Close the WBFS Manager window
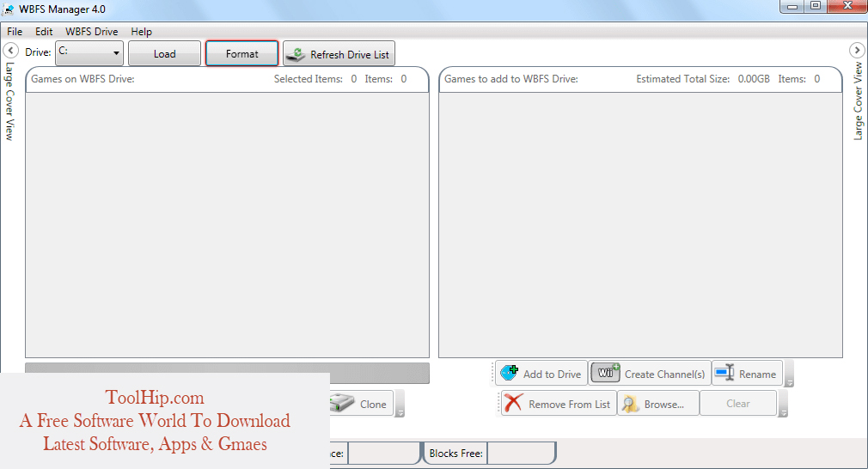The width and height of the screenshot is (868, 469). 847,6
